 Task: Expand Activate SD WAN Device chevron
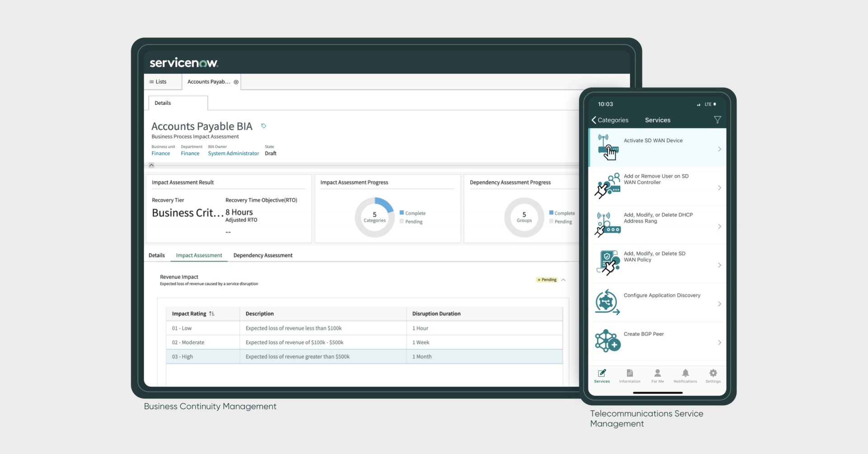(719, 149)
